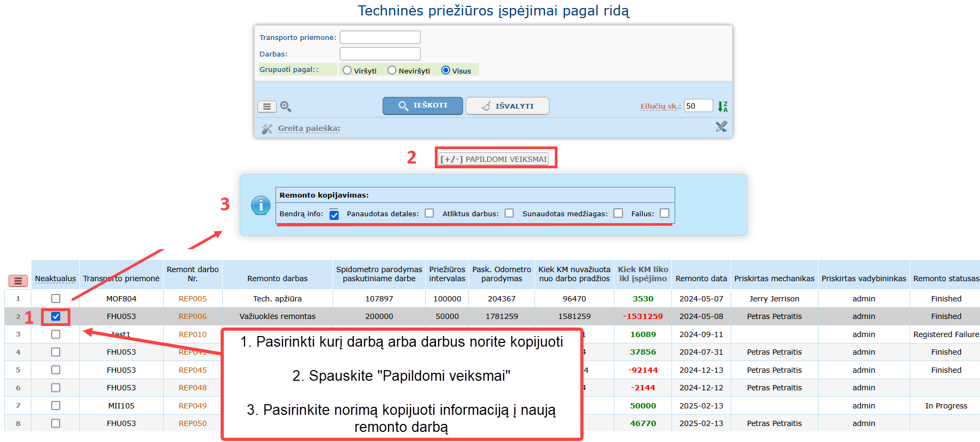Select the Neviršyti radio option
The width and height of the screenshot is (980, 442).
[x=392, y=70]
